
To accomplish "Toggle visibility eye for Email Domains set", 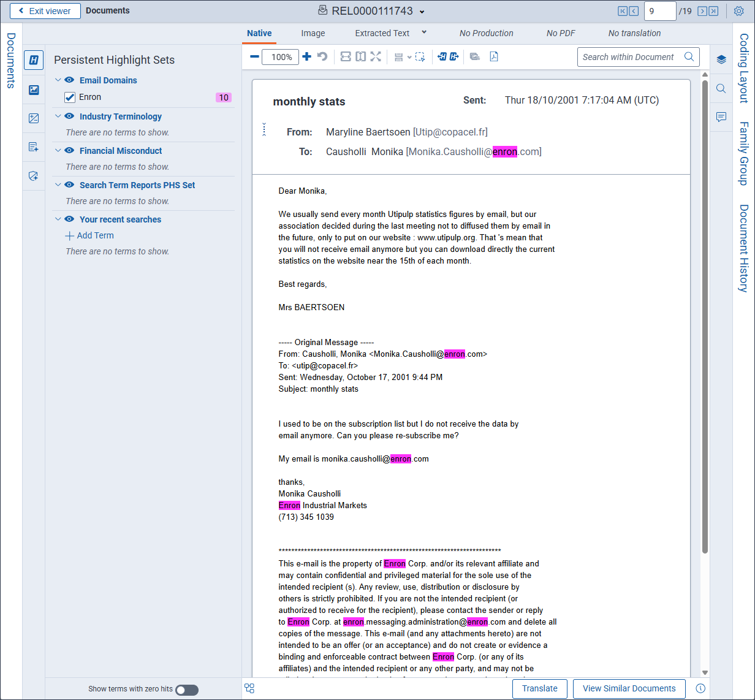I will tap(69, 80).
